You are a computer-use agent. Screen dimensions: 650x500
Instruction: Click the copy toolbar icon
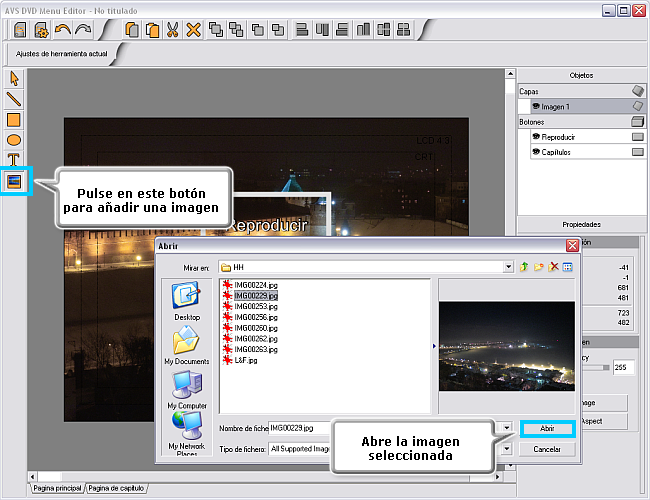(132, 30)
